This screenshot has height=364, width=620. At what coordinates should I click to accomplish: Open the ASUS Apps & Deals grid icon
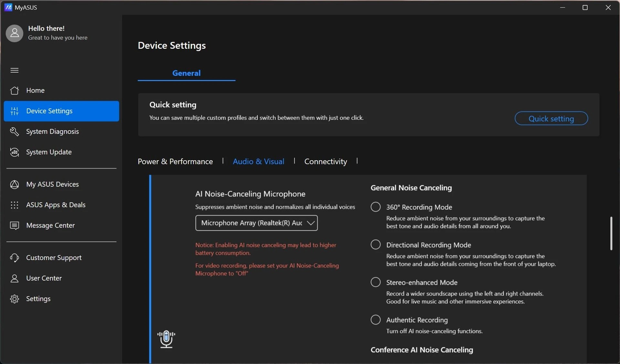pyautogui.click(x=15, y=205)
